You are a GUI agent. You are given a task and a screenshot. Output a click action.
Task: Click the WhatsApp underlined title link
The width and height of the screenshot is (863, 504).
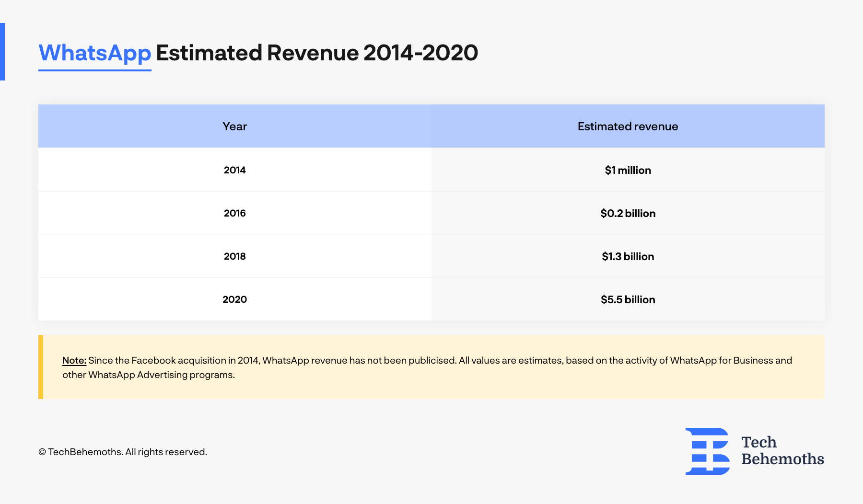(x=95, y=54)
